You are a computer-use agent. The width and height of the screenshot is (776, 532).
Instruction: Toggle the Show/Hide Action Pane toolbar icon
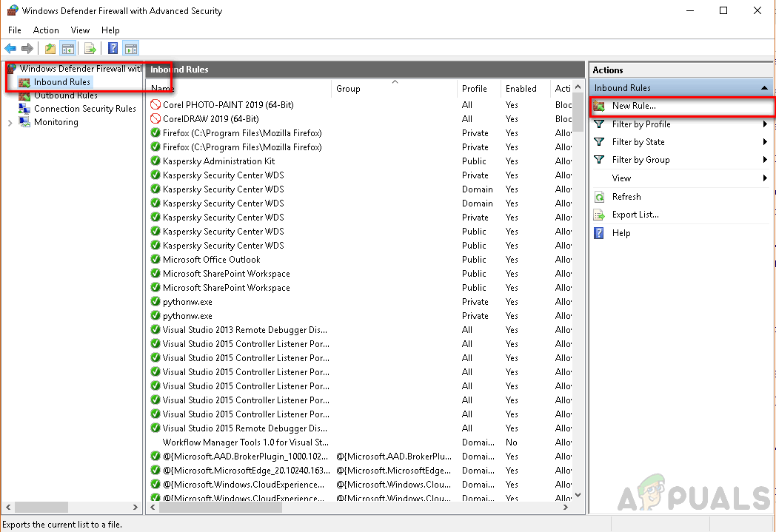tap(131, 48)
